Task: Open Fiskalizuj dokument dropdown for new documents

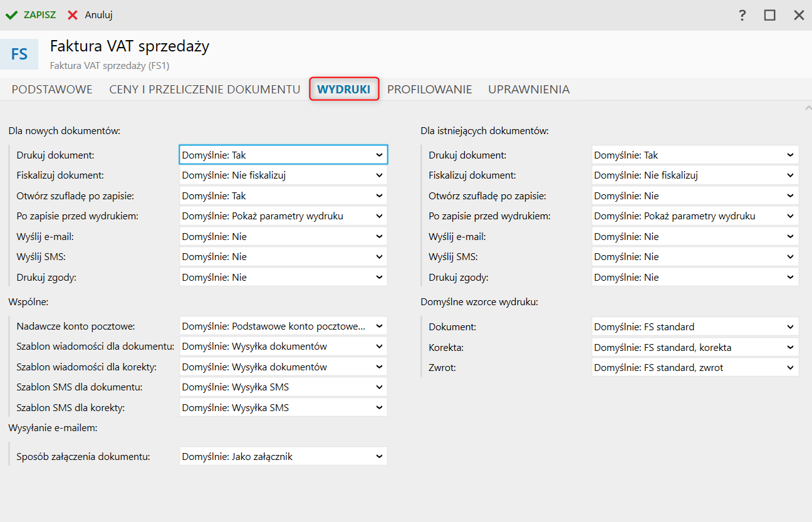Action: pos(283,175)
